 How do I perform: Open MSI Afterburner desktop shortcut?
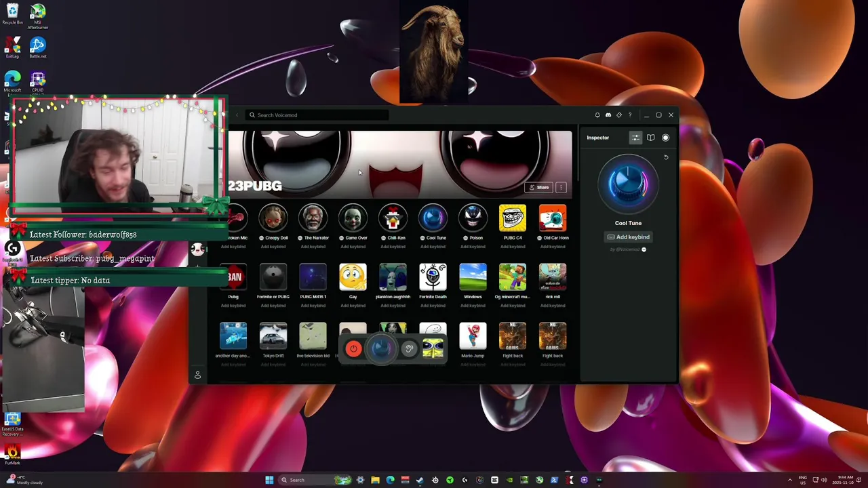(38, 16)
